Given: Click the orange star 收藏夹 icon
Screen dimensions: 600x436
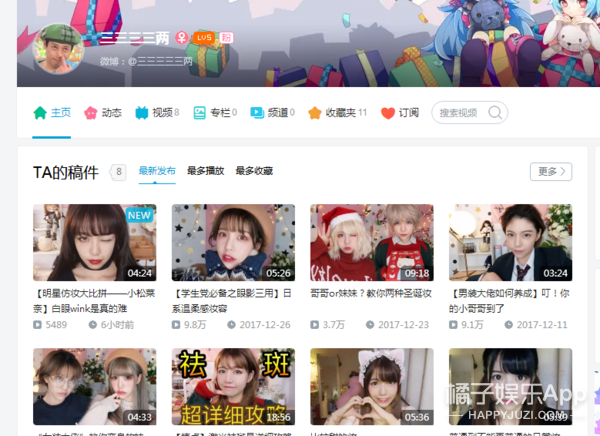Looking at the screenshot, I should tap(315, 113).
